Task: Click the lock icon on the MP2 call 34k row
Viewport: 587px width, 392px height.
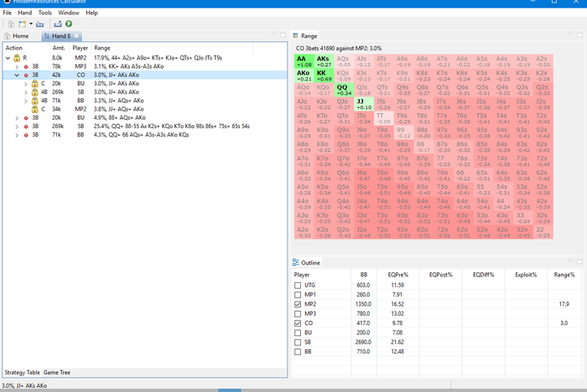Action: (x=35, y=109)
